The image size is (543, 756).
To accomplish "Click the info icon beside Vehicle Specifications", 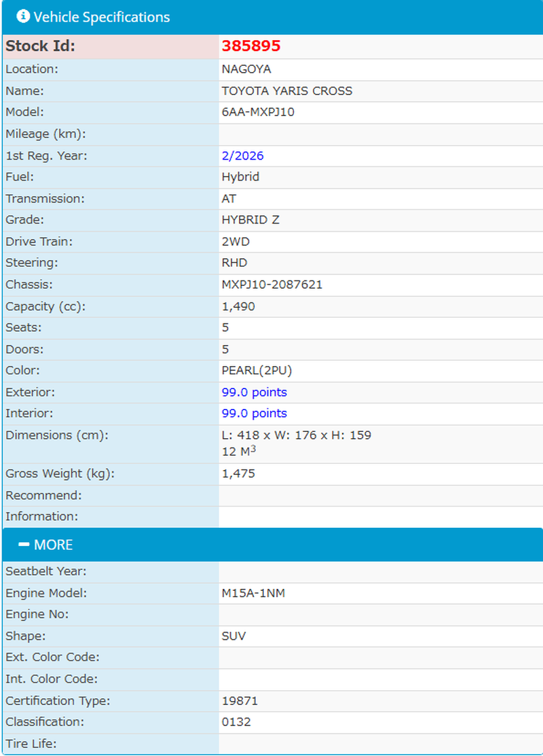I will coord(22,16).
